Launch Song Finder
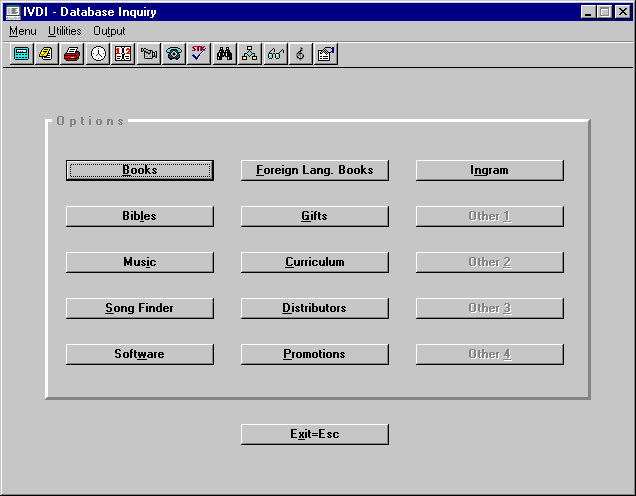This screenshot has height=496, width=636. pos(140,308)
